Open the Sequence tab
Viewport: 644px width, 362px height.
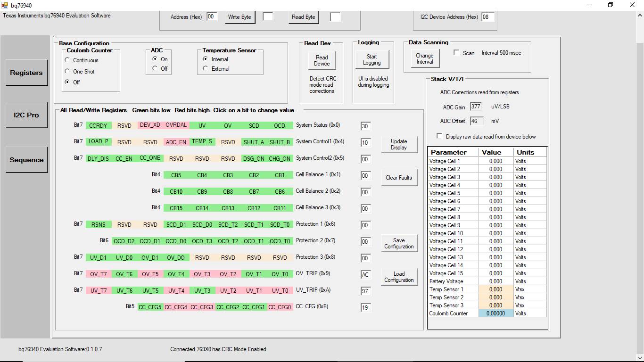[x=26, y=160]
